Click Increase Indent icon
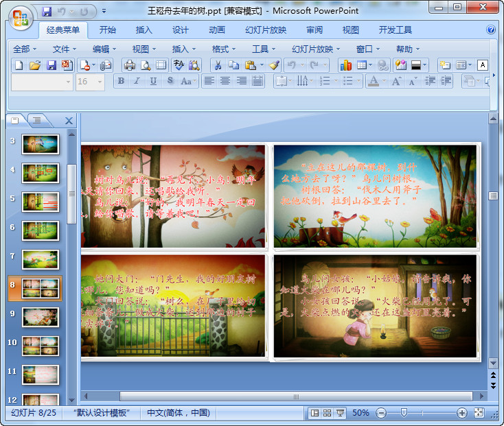 [446, 81]
